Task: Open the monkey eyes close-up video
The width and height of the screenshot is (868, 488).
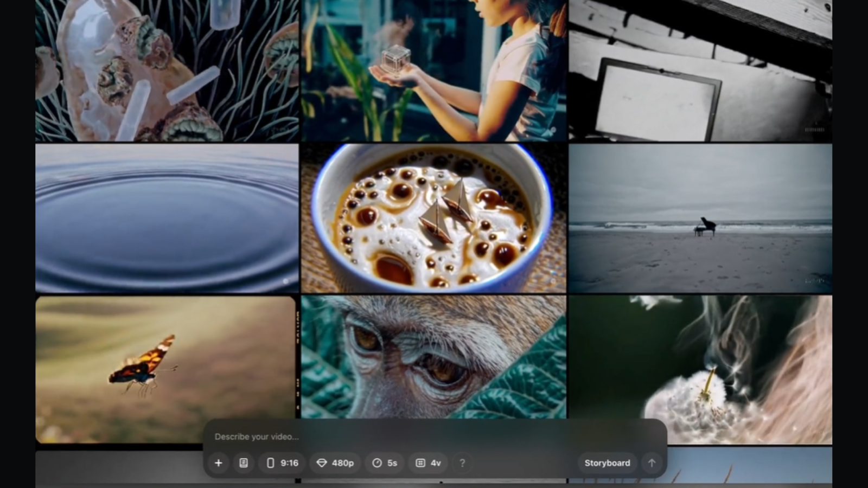Action: point(433,355)
